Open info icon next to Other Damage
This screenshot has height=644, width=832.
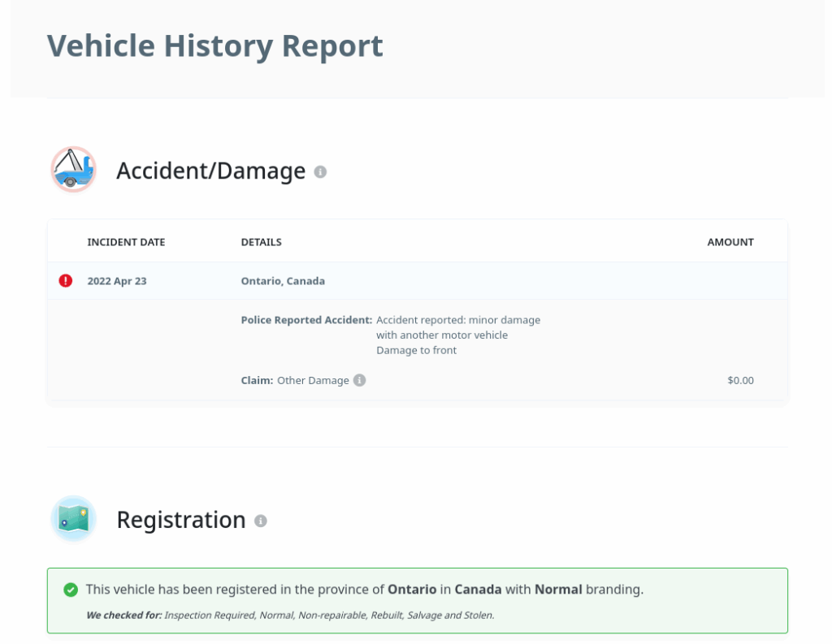coord(360,380)
